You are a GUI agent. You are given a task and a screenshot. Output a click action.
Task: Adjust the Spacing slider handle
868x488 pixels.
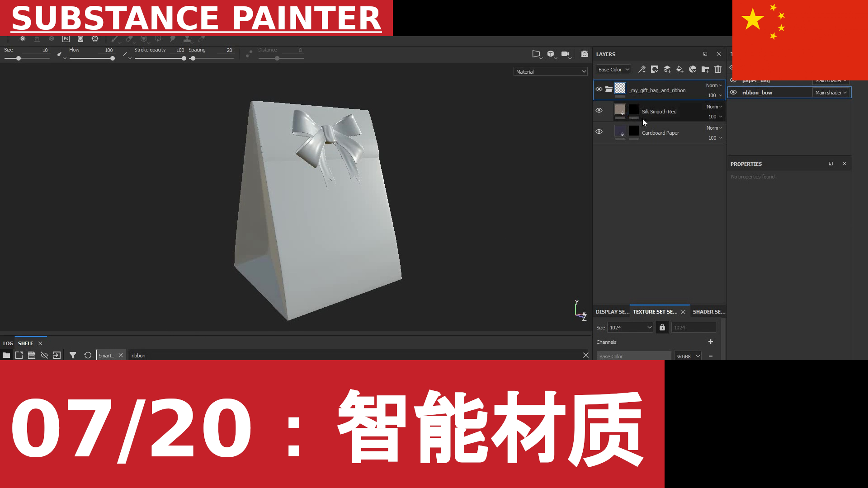[193, 58]
